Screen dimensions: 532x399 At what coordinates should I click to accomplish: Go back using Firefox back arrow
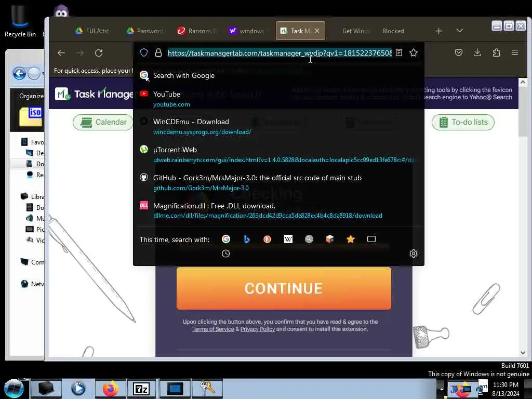61,53
